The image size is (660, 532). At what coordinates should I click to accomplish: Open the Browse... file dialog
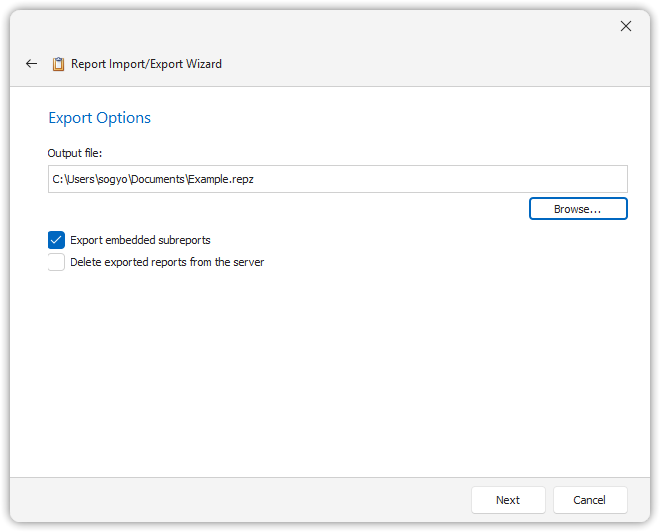pyautogui.click(x=578, y=209)
